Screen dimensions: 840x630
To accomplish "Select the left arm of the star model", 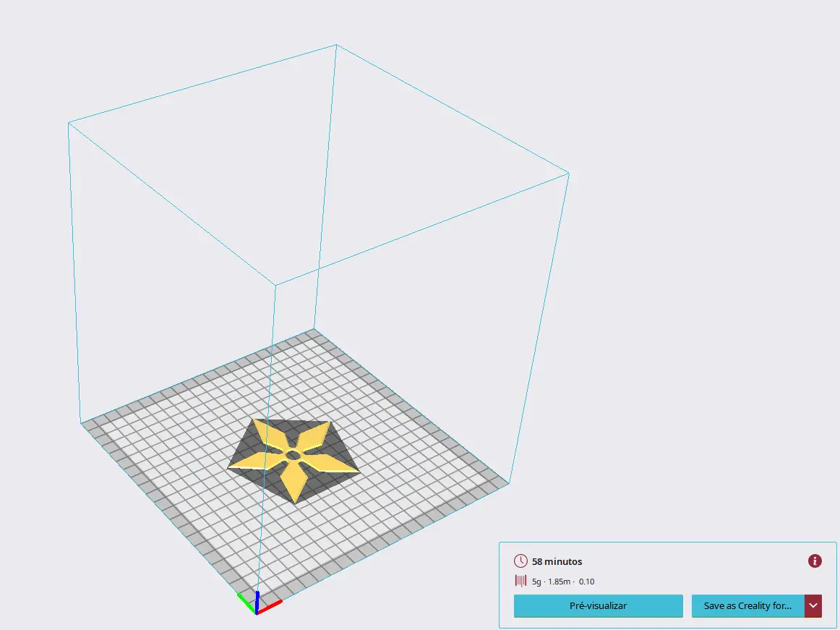I will click(253, 462).
